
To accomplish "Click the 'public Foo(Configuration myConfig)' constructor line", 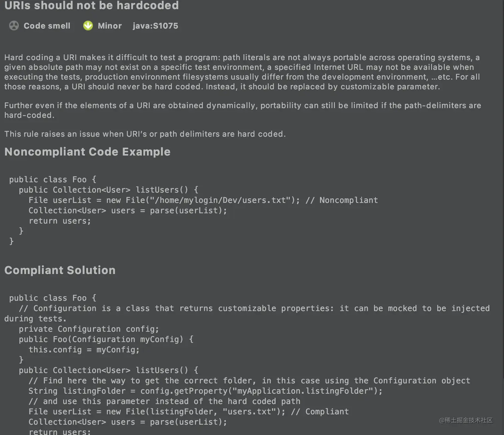I will click(106, 339).
